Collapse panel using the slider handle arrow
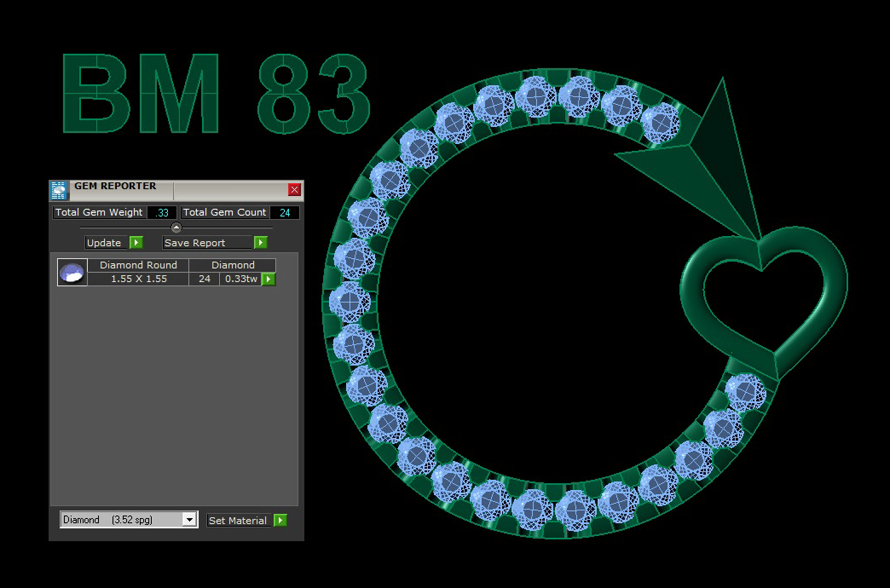Viewport: 890px width, 588px height. click(176, 227)
